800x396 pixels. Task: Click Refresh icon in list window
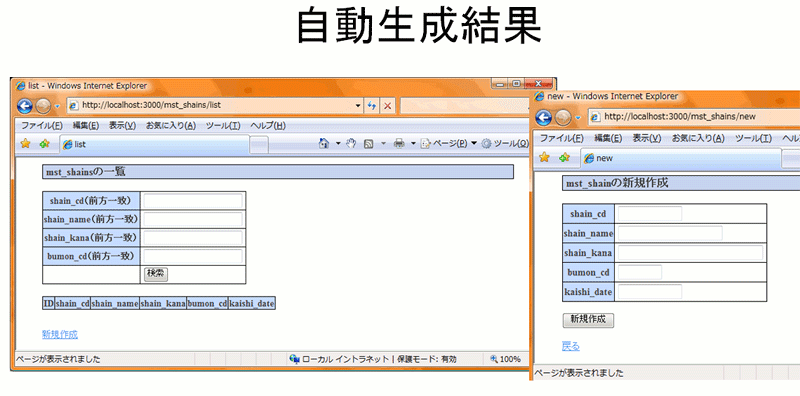(372, 106)
